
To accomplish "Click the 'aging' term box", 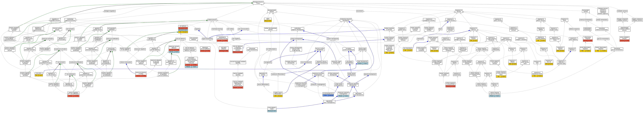I will (x=268, y=20).
